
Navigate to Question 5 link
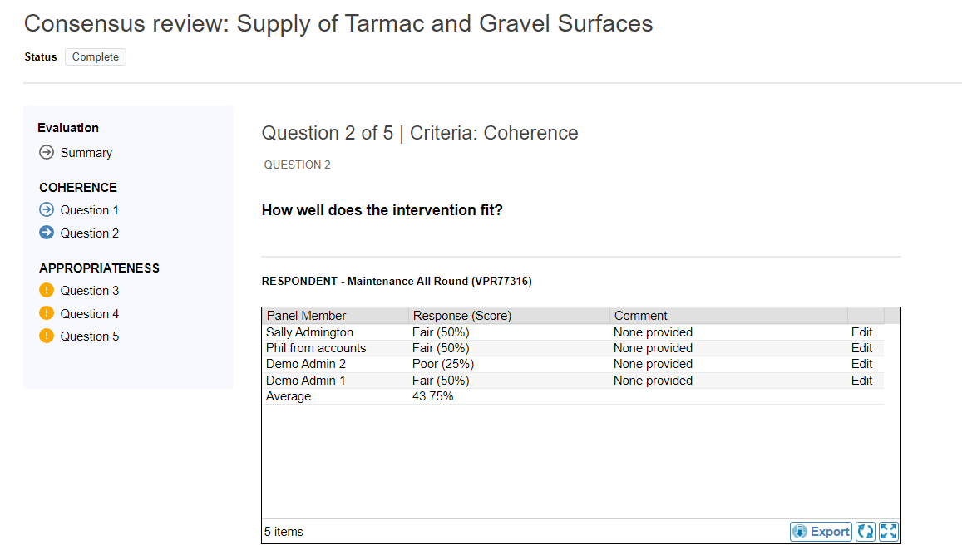click(x=89, y=336)
